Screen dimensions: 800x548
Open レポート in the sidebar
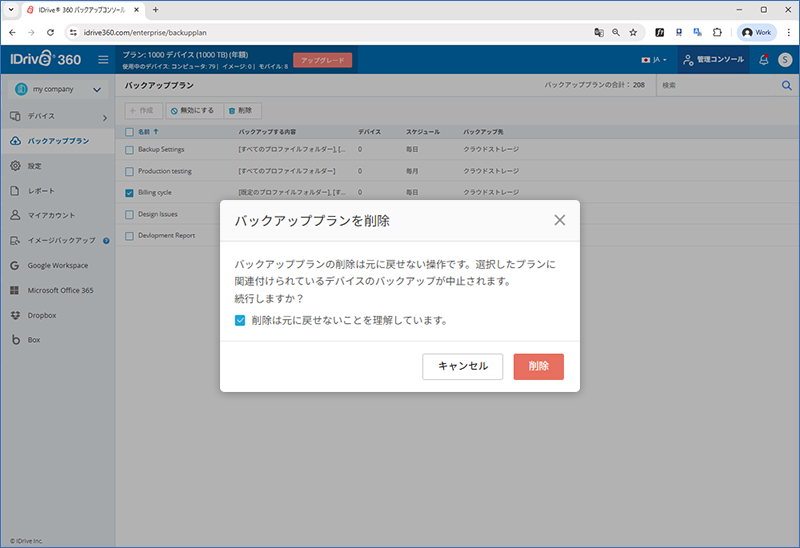tap(40, 190)
